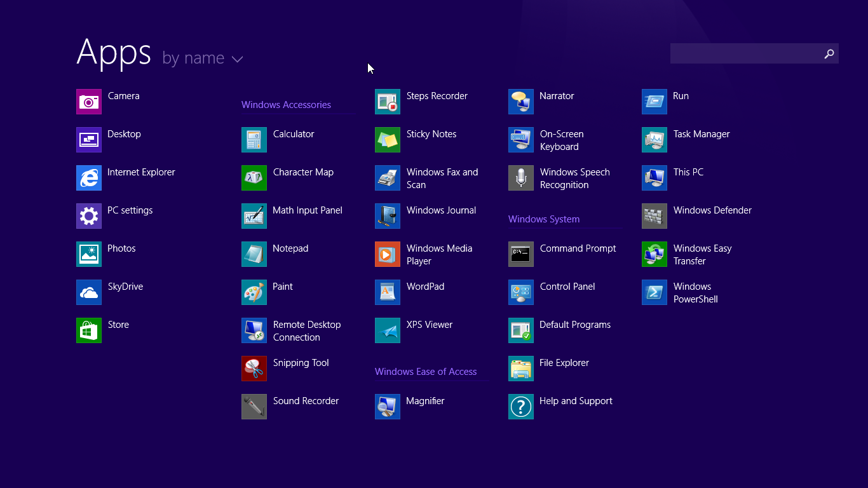Open the Sticky Notes icon

point(388,140)
